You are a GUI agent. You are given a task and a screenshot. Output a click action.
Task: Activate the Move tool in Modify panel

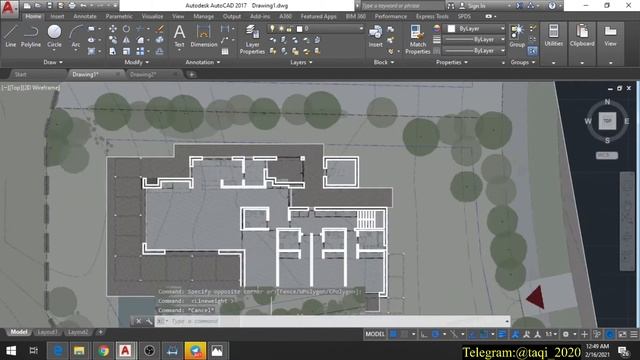(113, 29)
